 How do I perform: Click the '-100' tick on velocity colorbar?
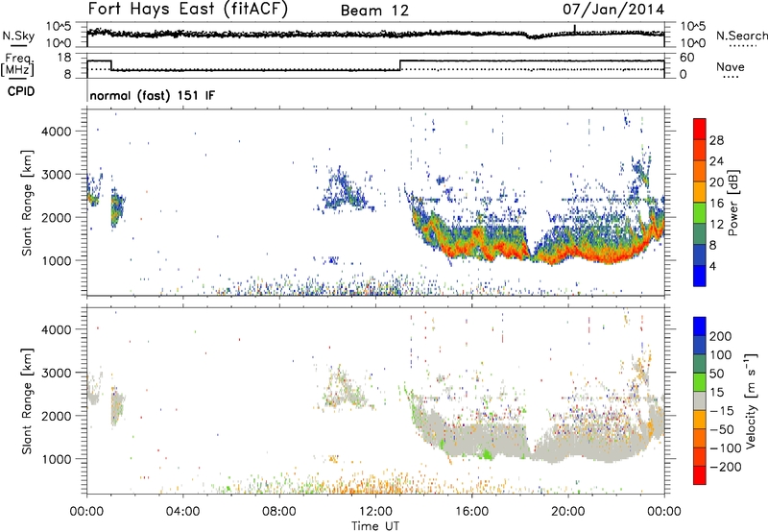click(726, 448)
